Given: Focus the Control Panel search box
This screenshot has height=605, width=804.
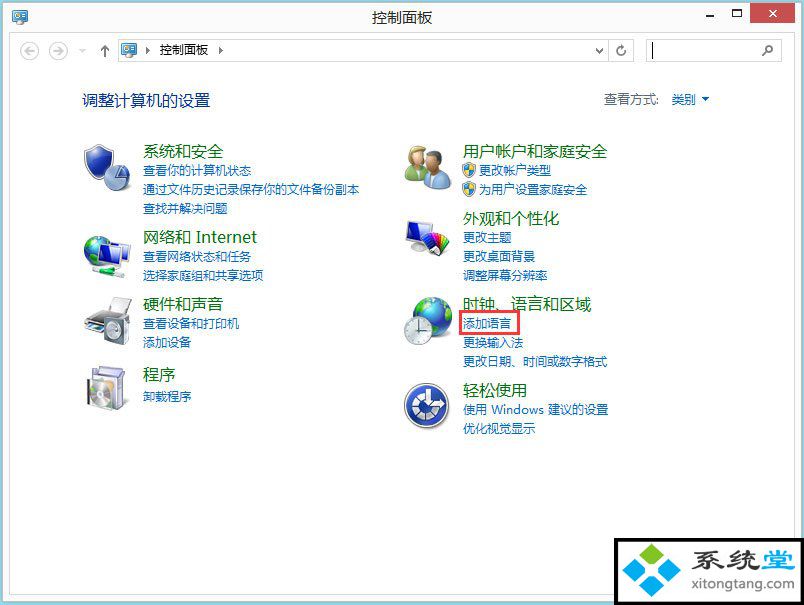Looking at the screenshot, I should (714, 51).
